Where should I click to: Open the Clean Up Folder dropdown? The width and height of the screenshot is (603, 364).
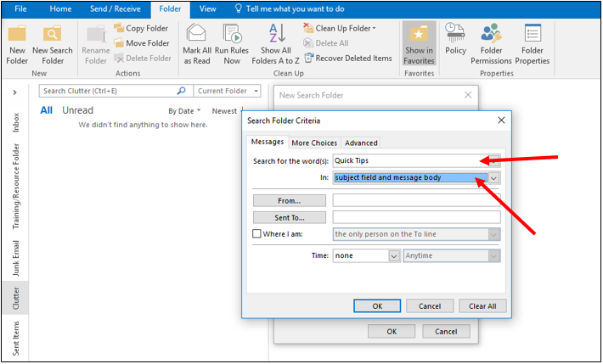[340, 28]
